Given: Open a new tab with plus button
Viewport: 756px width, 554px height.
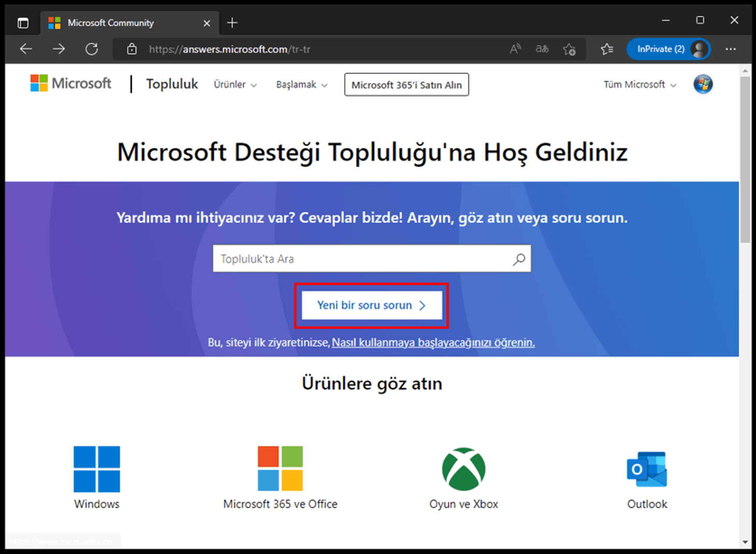Looking at the screenshot, I should pos(232,23).
